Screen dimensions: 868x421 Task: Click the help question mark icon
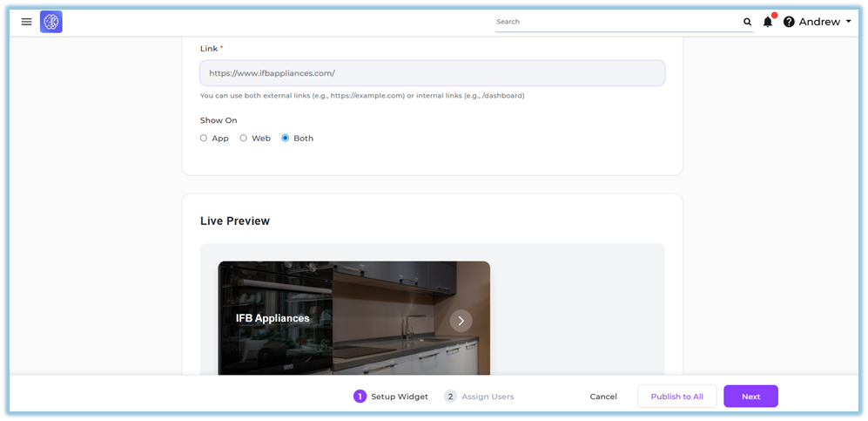(x=789, y=22)
